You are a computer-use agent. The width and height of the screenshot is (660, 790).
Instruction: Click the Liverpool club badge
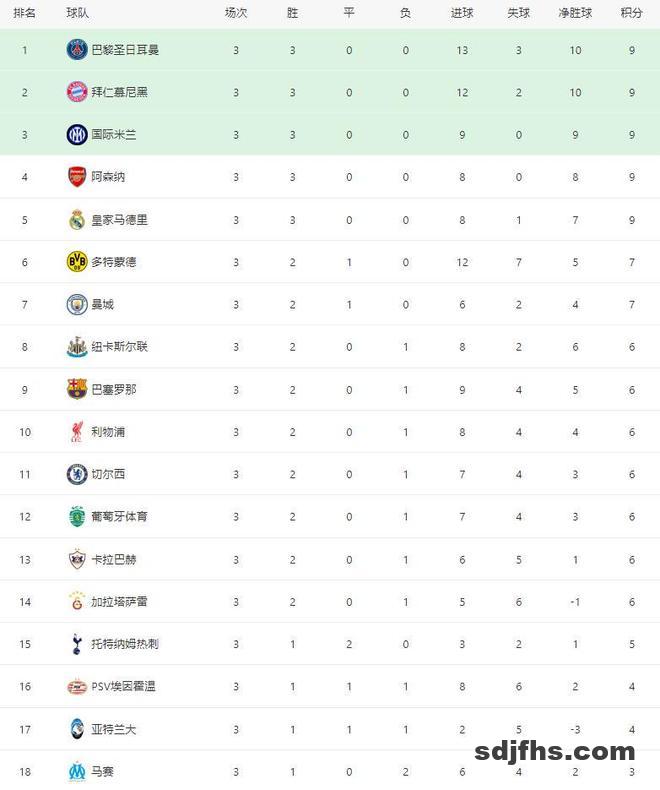77,432
